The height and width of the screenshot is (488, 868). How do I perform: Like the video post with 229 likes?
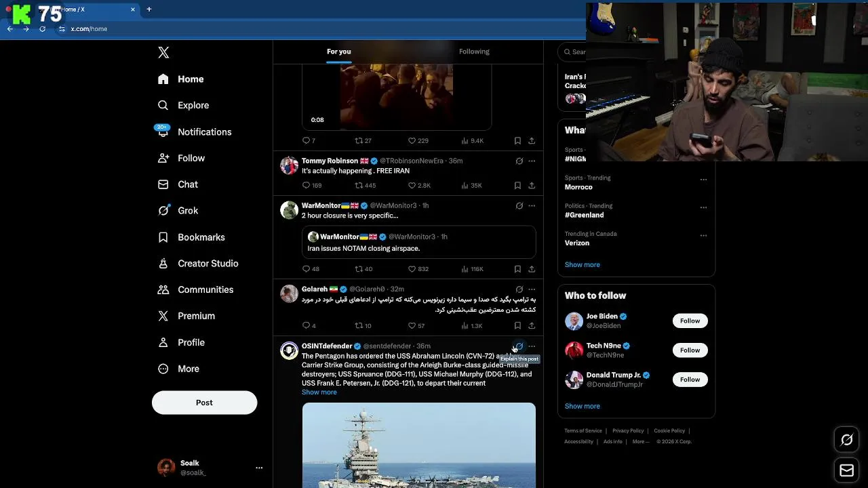click(x=418, y=141)
